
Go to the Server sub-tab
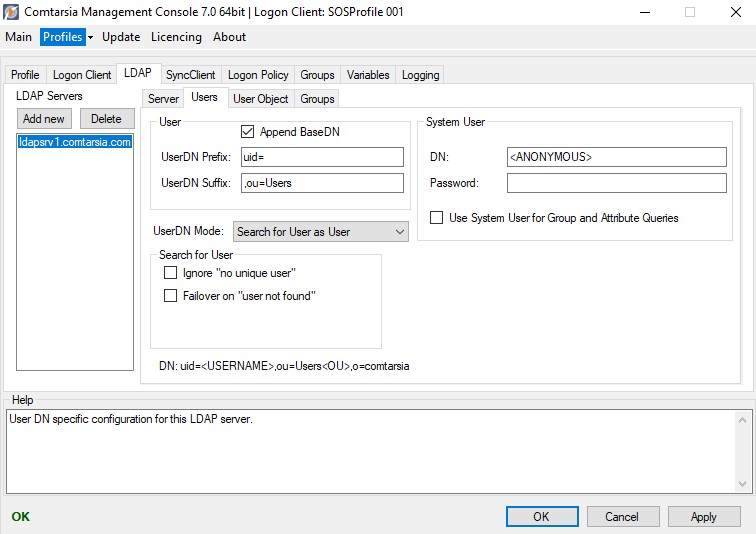(x=163, y=99)
